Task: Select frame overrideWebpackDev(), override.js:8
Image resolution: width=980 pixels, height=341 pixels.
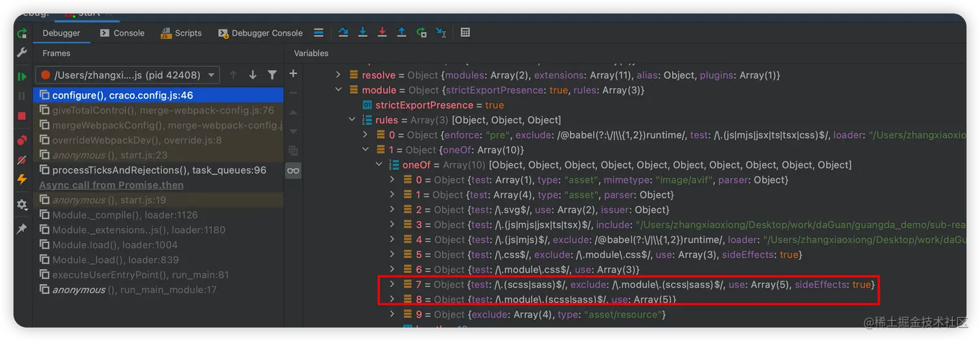Action: pyautogui.click(x=159, y=140)
